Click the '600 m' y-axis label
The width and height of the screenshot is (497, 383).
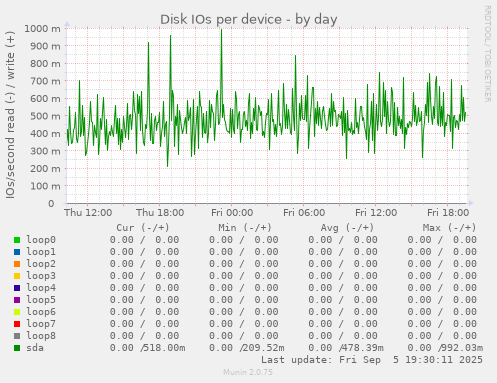(45, 99)
